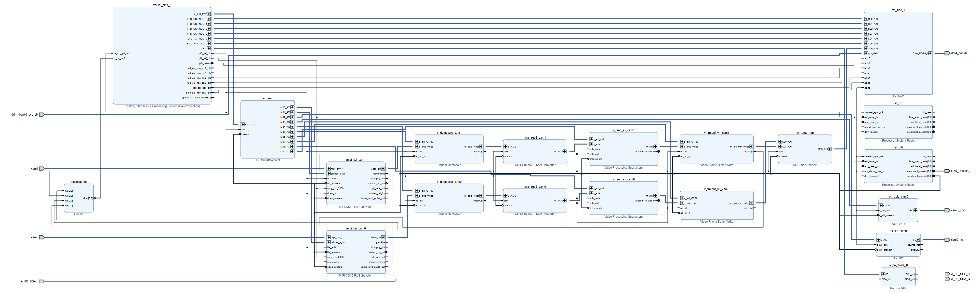Expand m_axi_mm_video interface on v_frmbuf_wr_cam1
This screenshot has height=293, width=980.
[751, 146]
